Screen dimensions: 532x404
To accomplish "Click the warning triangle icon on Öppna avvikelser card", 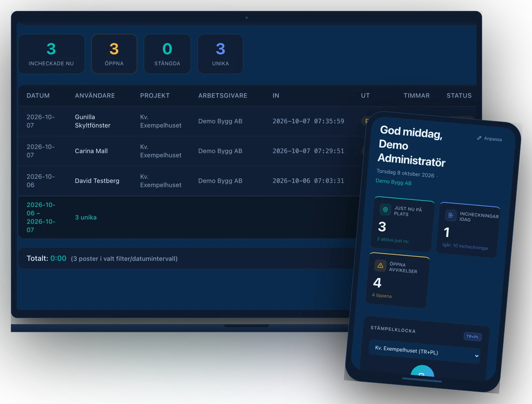I will [380, 265].
